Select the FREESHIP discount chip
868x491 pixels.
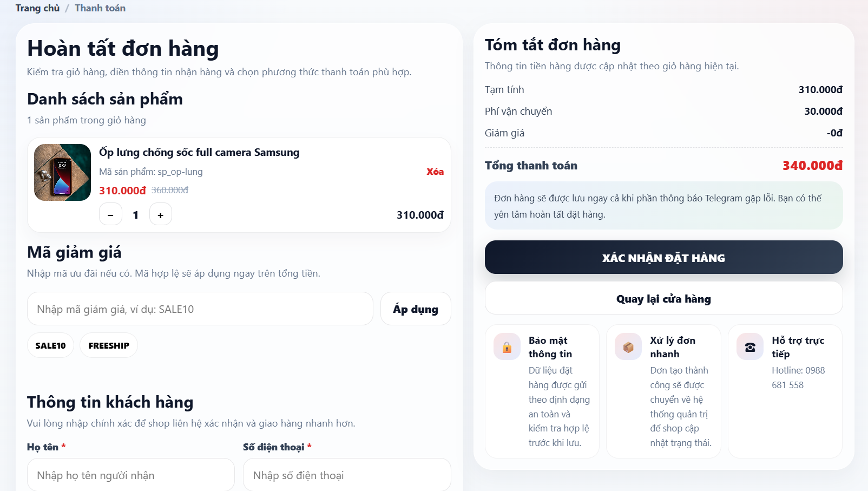pyautogui.click(x=108, y=345)
